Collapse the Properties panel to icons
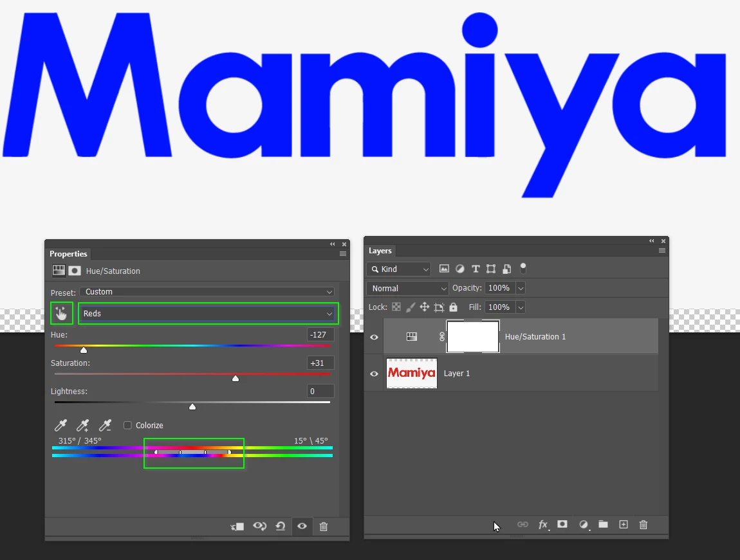Viewport: 740px width, 560px height. pos(332,244)
